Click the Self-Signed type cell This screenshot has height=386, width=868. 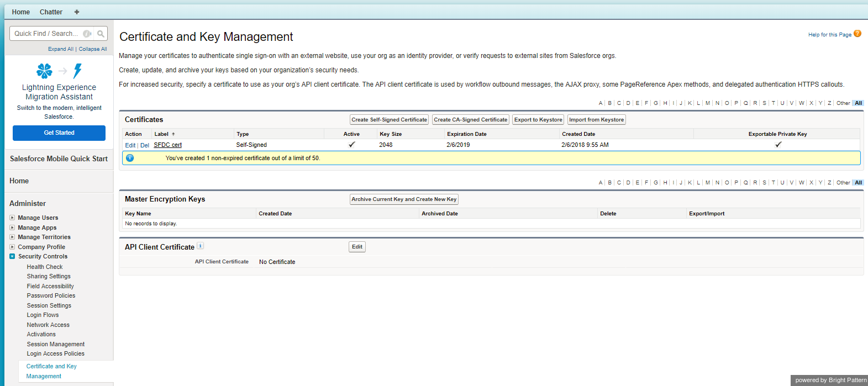pos(251,145)
